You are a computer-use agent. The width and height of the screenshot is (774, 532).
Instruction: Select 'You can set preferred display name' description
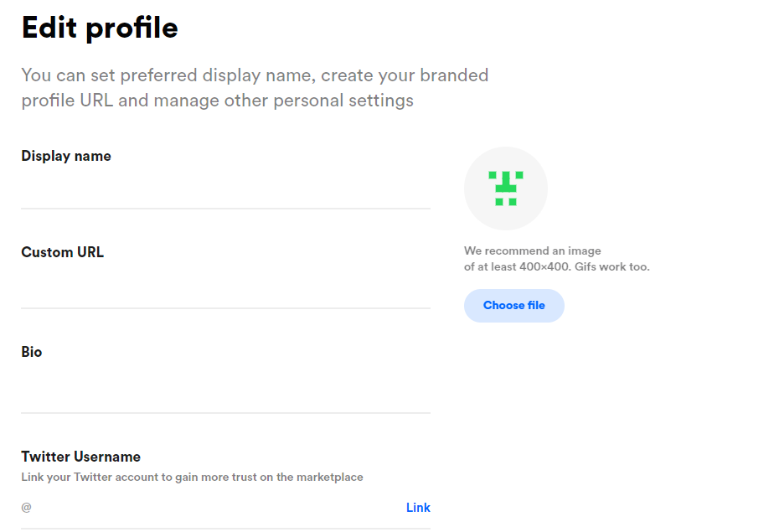[x=255, y=87]
